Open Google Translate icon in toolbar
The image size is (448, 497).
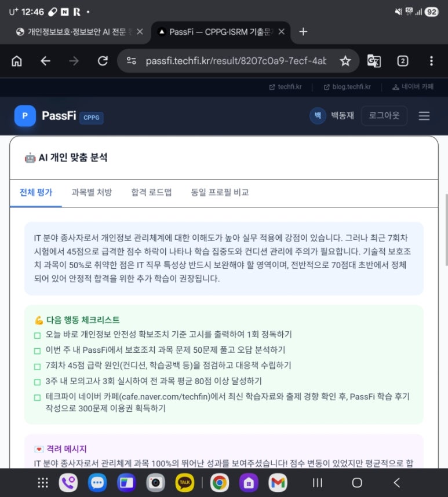coord(374,61)
